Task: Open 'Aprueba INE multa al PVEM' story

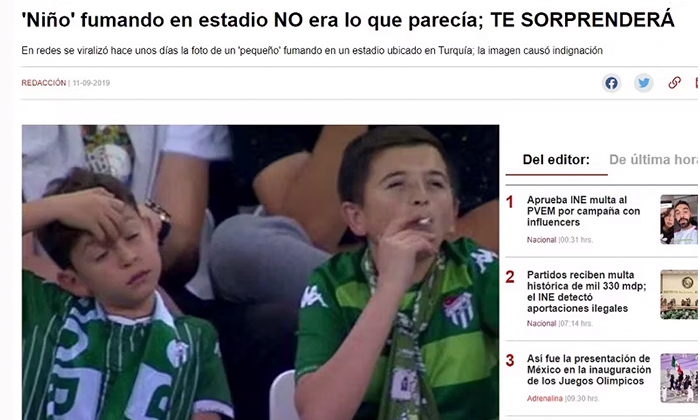Action: 583,211
